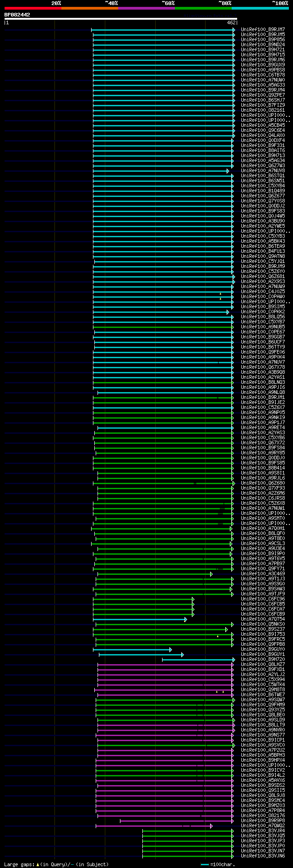Open UniRef100_B8B414 entry
Image resolution: width=293 pixels, height=868 pixels.
pyautogui.click(x=263, y=468)
